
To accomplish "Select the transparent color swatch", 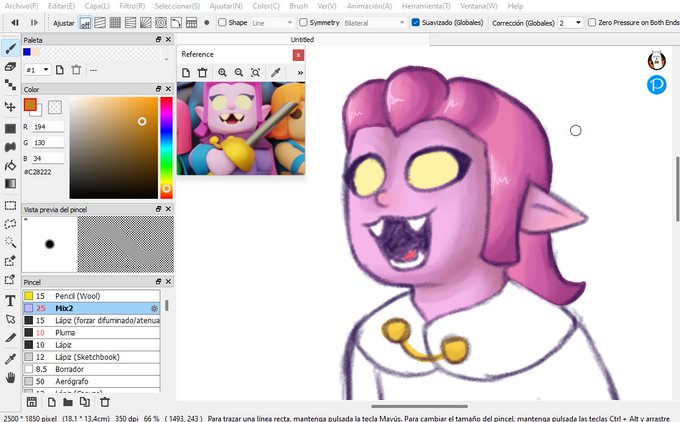I will (x=55, y=107).
